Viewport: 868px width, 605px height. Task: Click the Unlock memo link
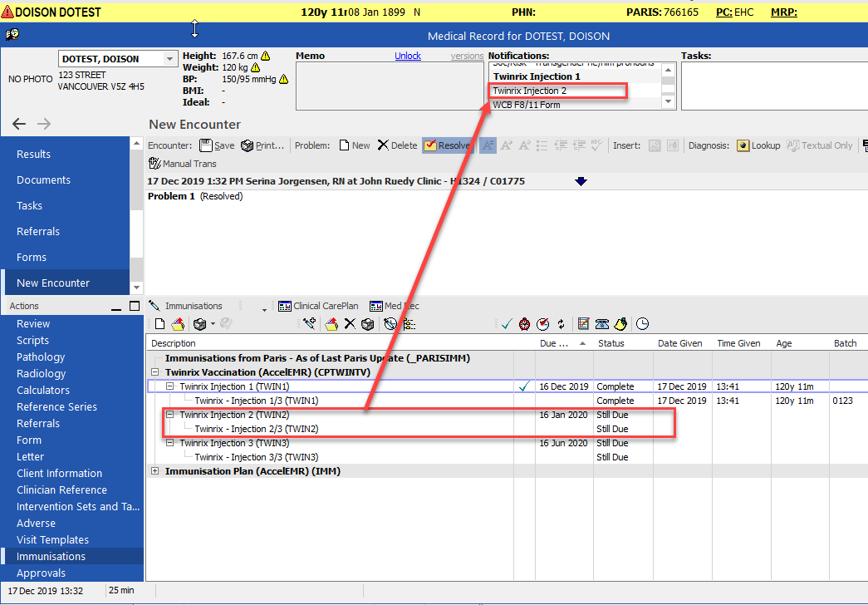click(408, 56)
